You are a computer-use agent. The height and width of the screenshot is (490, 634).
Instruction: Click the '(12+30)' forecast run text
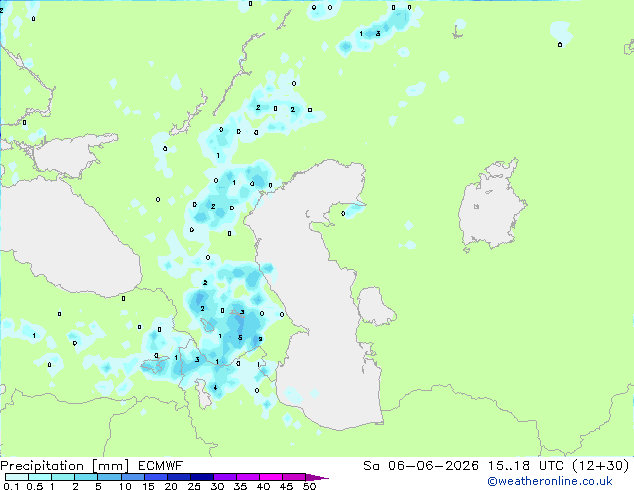(601, 466)
